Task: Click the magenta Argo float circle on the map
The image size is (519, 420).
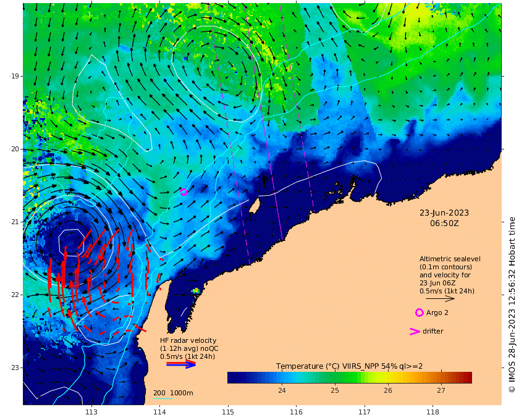Action: pos(184,192)
